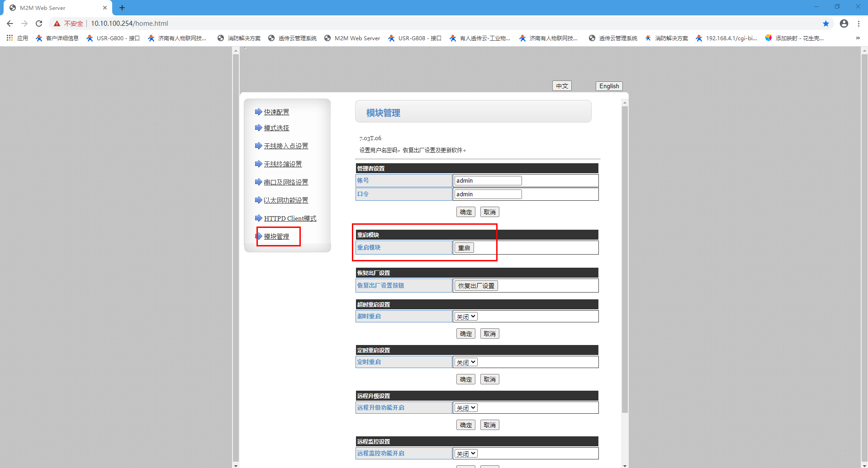Viewport: 868px width, 468px height.
Task: Open the 串口及网络设置 sidebar menu item
Action: coord(286,182)
